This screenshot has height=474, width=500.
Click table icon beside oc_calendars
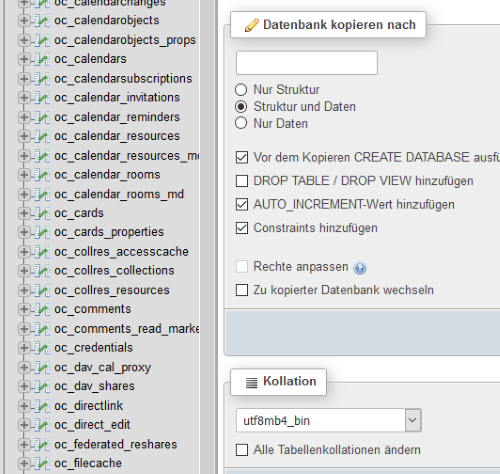click(x=42, y=59)
